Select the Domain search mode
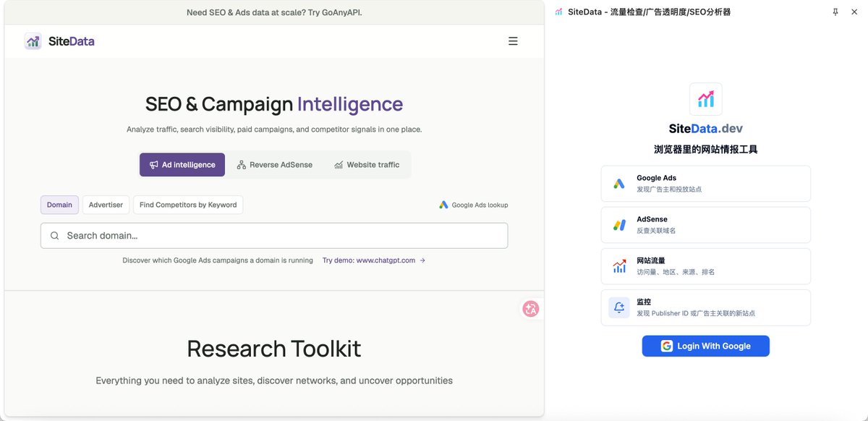The width and height of the screenshot is (868, 421). [x=59, y=205]
